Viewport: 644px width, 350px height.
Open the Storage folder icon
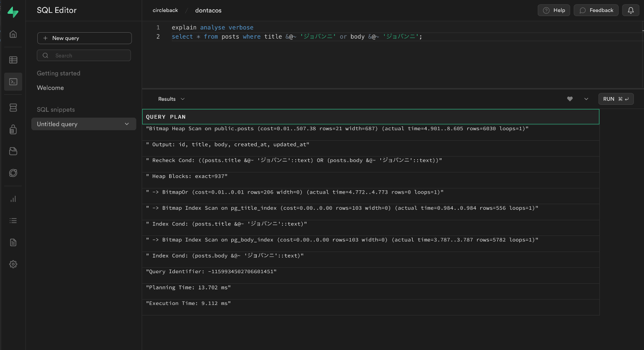pyautogui.click(x=13, y=151)
